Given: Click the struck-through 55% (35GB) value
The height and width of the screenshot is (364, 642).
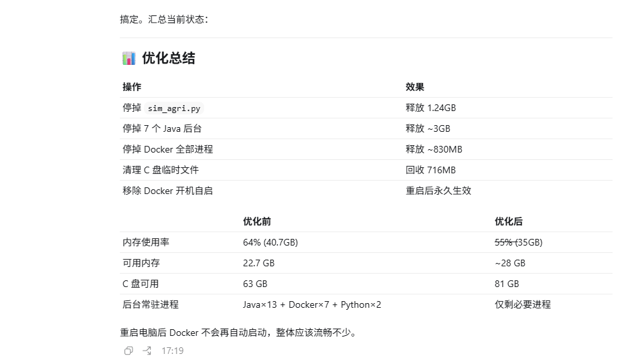Looking at the screenshot, I should click(x=518, y=242).
